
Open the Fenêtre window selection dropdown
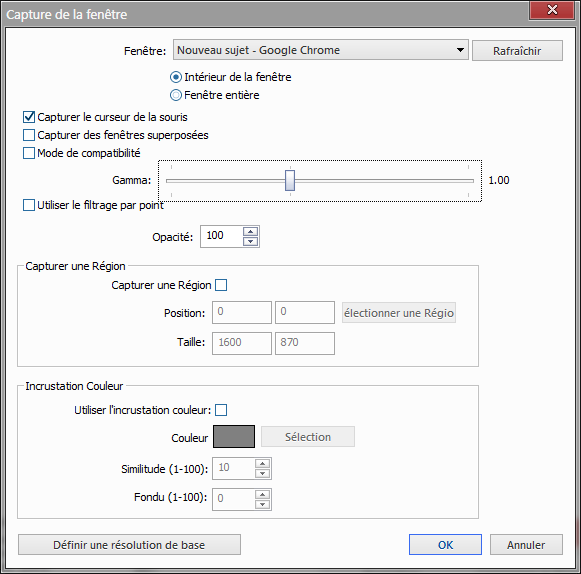point(321,50)
